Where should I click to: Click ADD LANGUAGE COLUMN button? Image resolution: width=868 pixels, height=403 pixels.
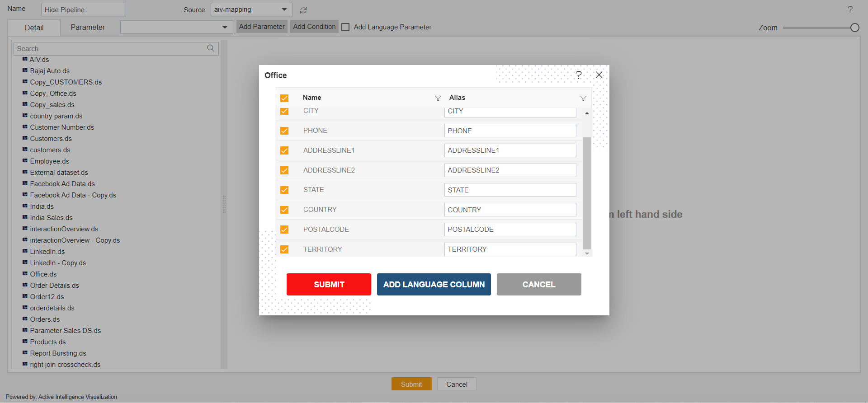pos(434,284)
